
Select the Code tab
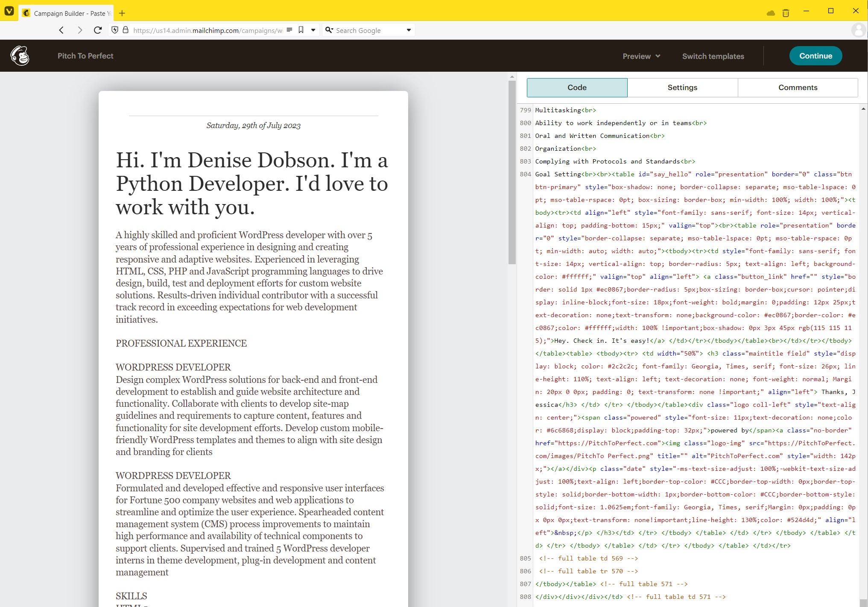(576, 88)
